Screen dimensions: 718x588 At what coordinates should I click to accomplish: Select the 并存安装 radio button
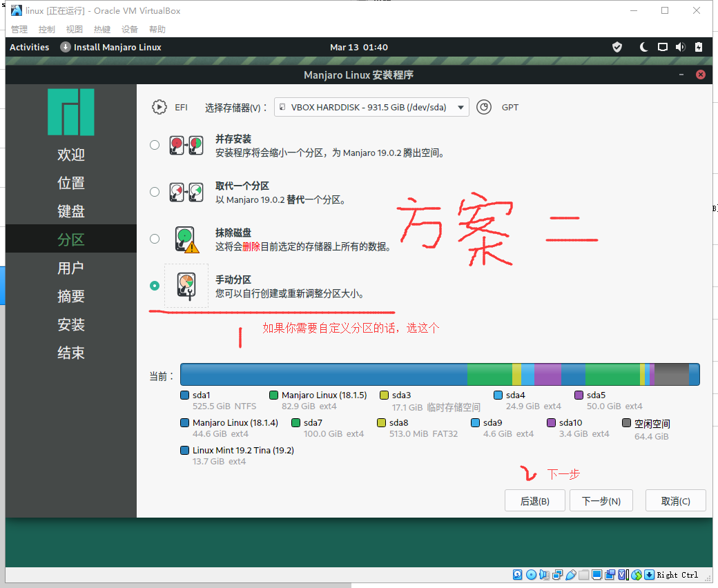[x=155, y=145]
